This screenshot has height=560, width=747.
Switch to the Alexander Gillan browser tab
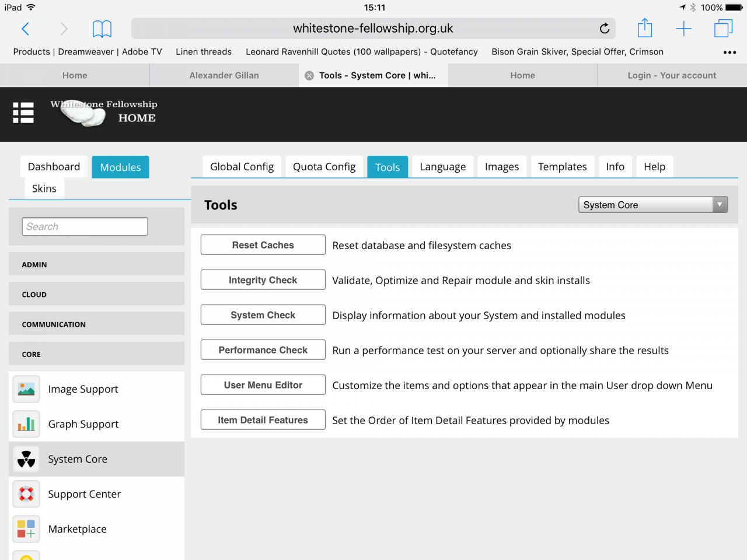pyautogui.click(x=224, y=75)
